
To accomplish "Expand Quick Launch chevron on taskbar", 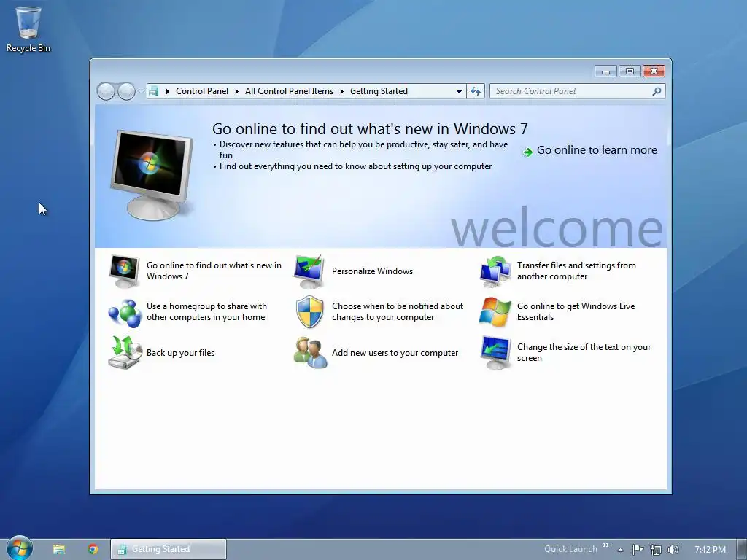I will coord(606,545).
